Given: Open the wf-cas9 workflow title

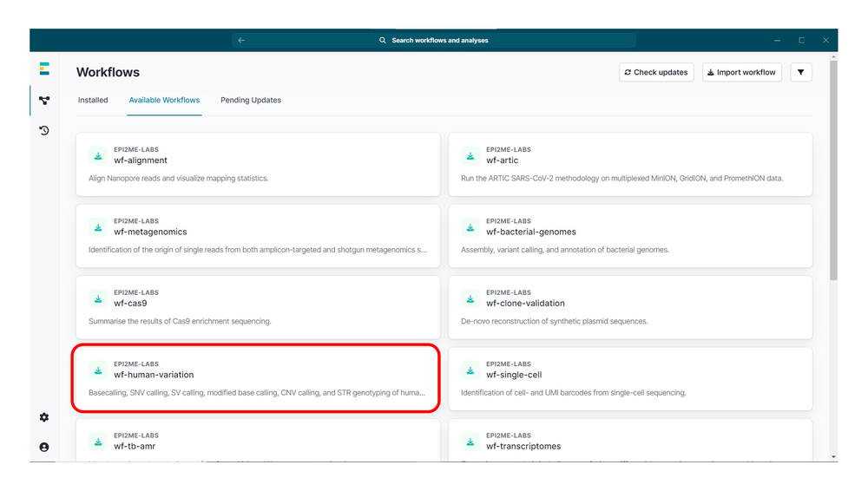Looking at the screenshot, I should click(x=131, y=304).
